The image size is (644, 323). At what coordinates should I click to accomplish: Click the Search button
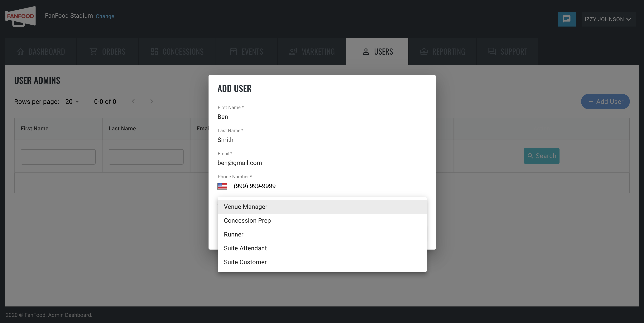tap(541, 156)
